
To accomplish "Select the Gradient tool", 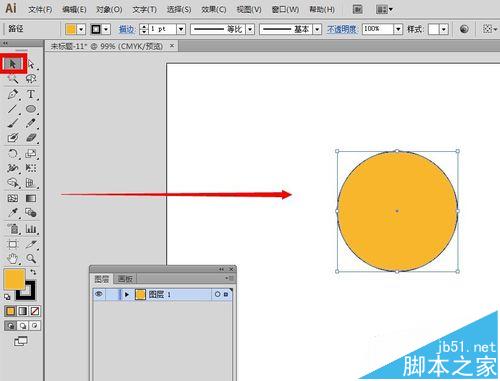I will coord(31,198).
